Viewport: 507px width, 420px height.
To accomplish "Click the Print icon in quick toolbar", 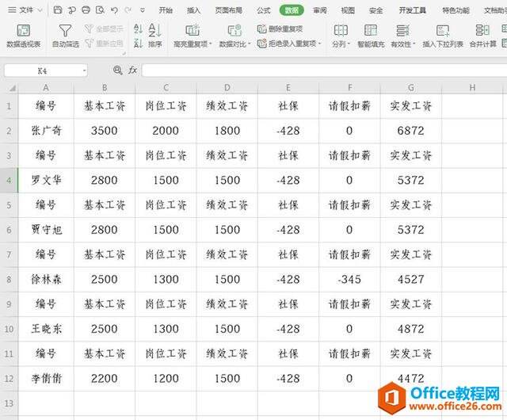I will tap(86, 10).
